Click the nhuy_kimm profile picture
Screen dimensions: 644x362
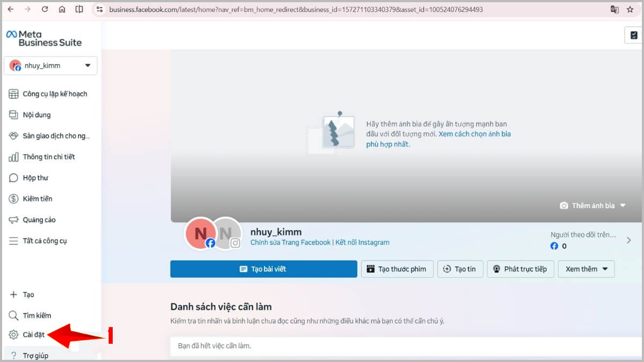coord(201,234)
